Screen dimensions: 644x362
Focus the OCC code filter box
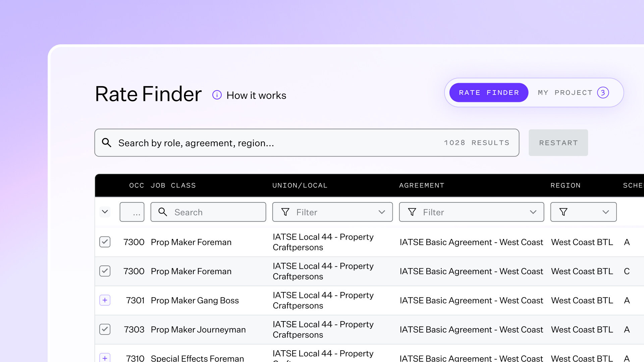point(132,212)
